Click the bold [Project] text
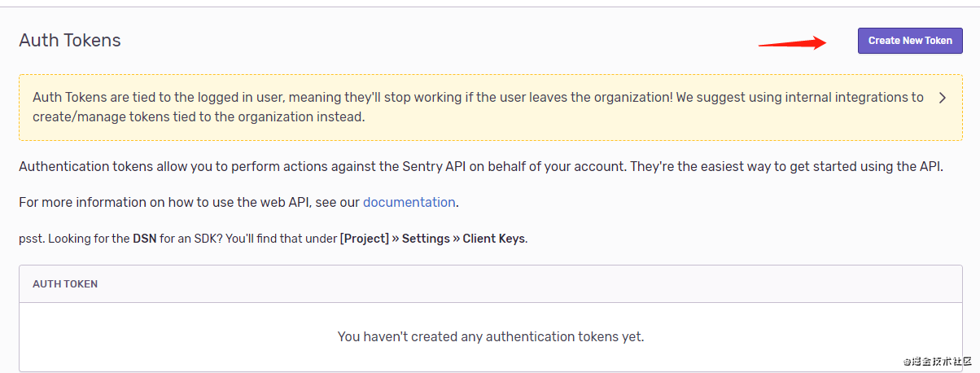The image size is (980, 373). (x=364, y=239)
